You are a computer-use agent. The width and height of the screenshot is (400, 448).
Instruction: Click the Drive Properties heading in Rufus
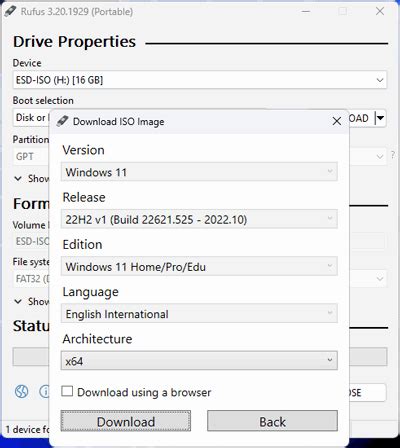(x=74, y=42)
